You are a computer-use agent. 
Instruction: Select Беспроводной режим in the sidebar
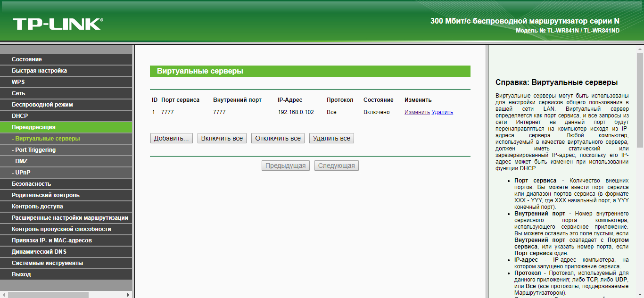click(66, 105)
